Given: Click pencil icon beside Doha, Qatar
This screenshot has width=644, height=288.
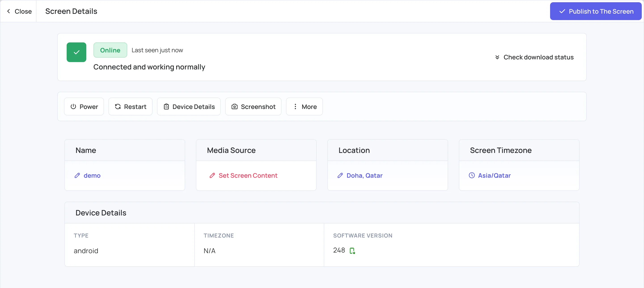Looking at the screenshot, I should (340, 175).
